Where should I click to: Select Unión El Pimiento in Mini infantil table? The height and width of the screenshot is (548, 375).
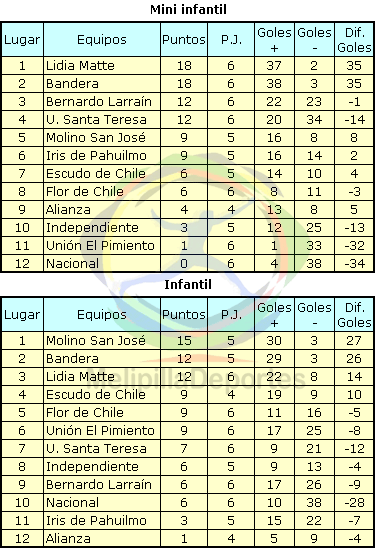coord(100,246)
